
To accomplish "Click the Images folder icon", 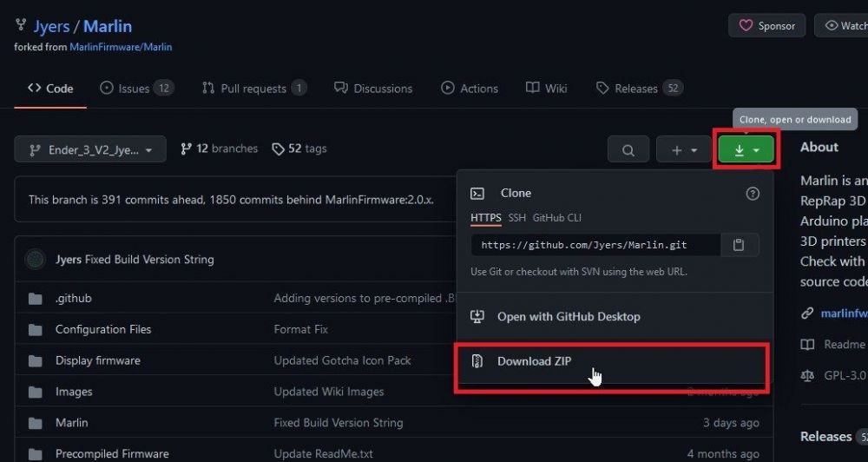I will coord(36,393).
